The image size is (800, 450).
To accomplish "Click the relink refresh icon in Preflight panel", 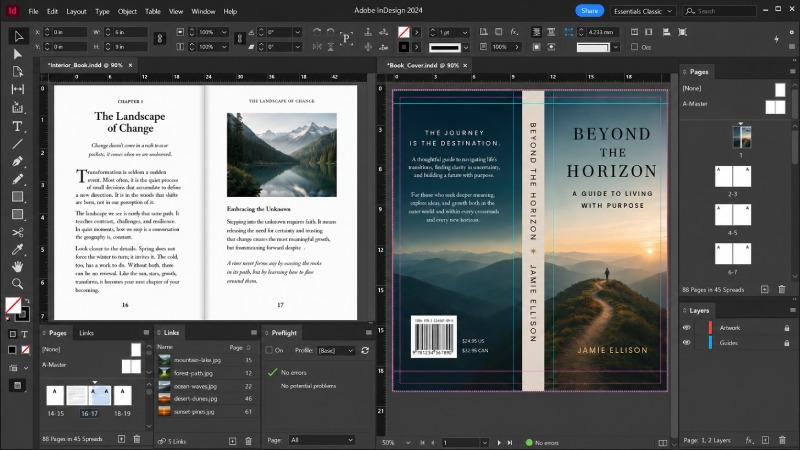I will coord(365,351).
